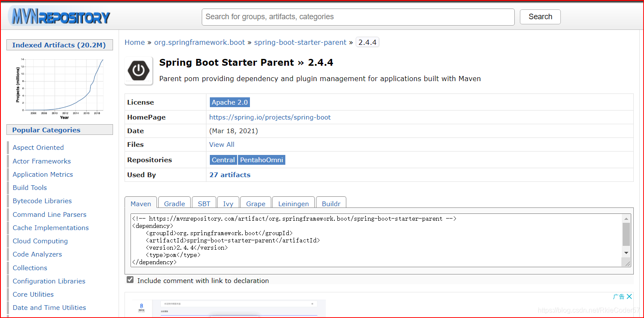Click the 2.4.4 version breadcrumb badge
644x318 pixels.
(x=367, y=42)
